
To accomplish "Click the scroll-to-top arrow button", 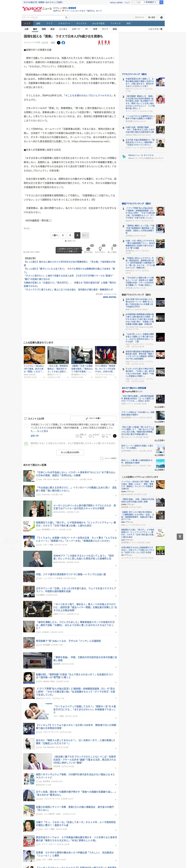I will click(180, 536).
